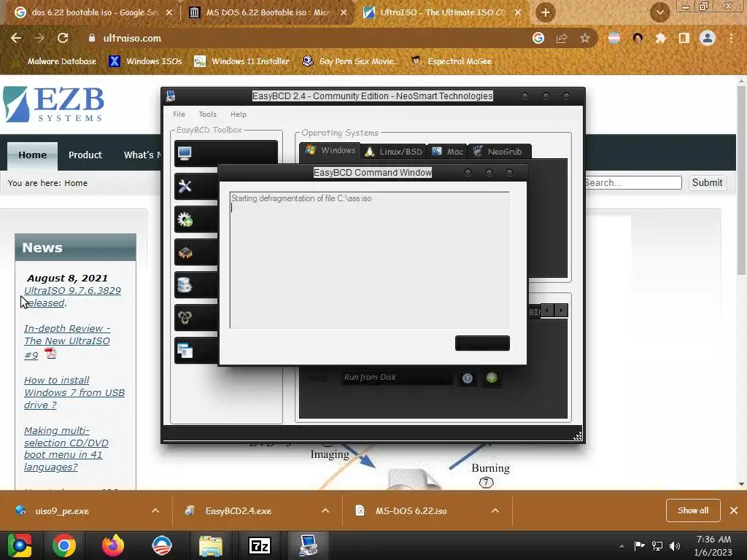Open the Windows 11 Installer bookmark
This screenshot has height=560, width=747.
(x=242, y=61)
